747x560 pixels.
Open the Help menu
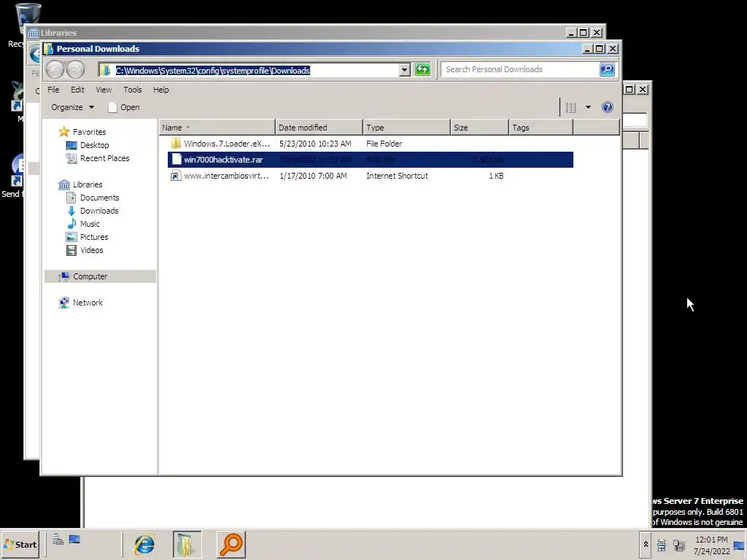(161, 90)
